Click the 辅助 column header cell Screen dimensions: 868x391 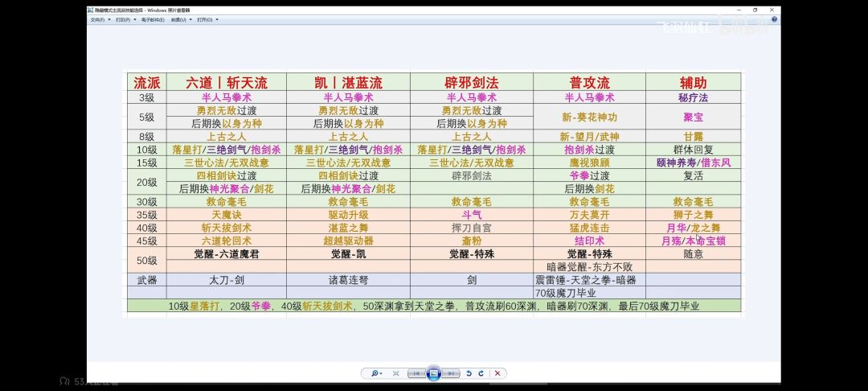point(693,83)
